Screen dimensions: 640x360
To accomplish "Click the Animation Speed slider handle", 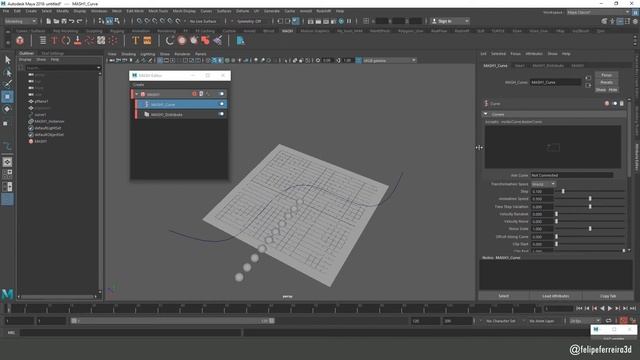I will 590,199.
